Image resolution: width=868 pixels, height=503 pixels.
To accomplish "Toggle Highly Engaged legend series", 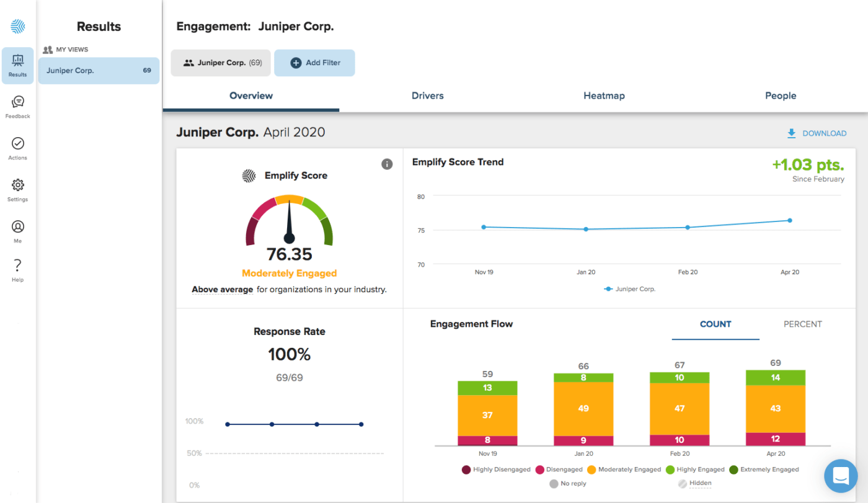I will coord(695,470).
